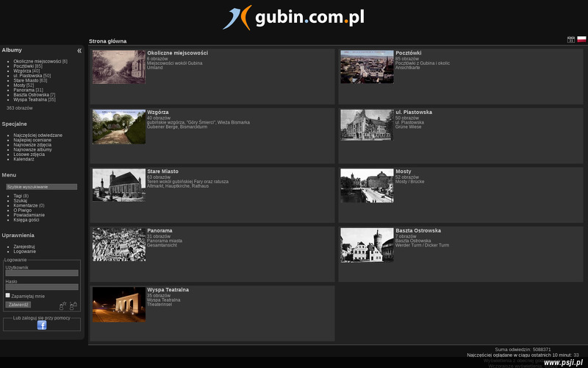Viewport: 588px width, 368px height.
Task: Click Pocztówki album title in grid
Action: pos(409,53)
